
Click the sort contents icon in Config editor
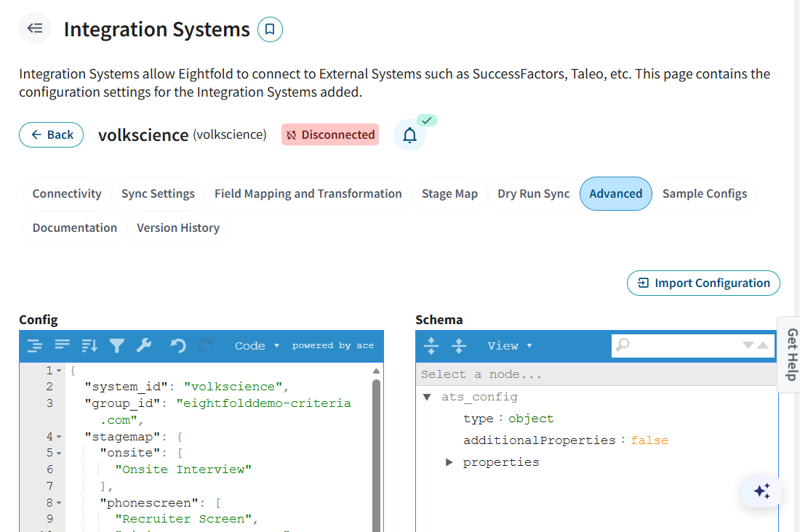point(89,346)
